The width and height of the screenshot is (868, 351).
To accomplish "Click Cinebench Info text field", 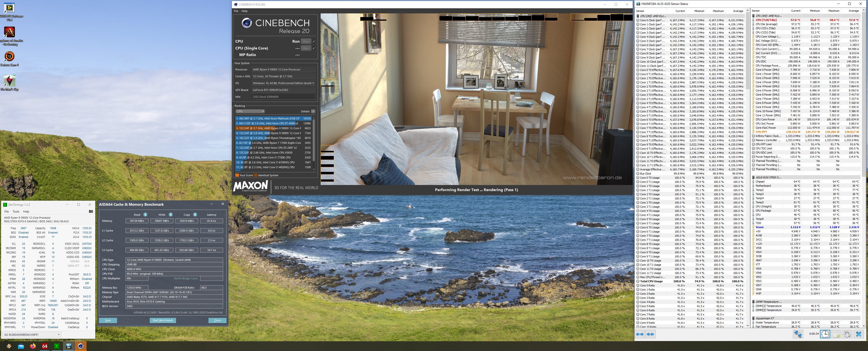I will [x=283, y=97].
